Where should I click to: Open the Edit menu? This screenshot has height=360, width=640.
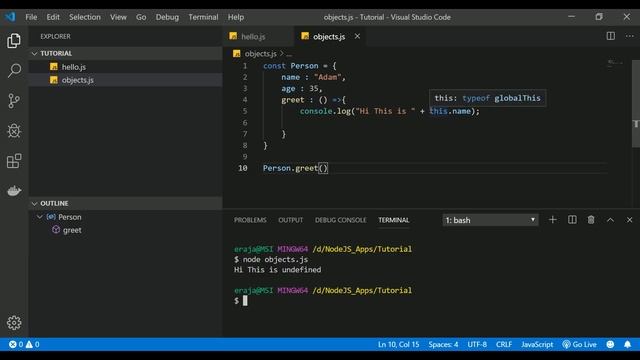click(53, 17)
